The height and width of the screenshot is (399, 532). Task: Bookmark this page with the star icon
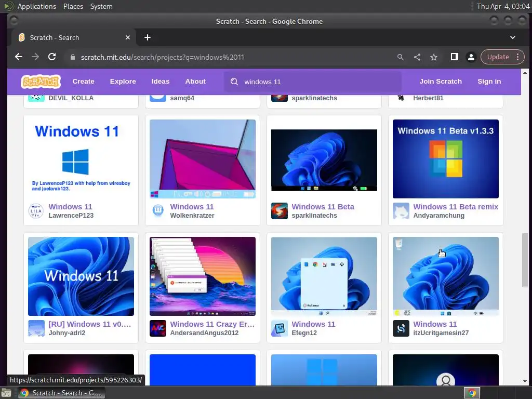(x=434, y=57)
